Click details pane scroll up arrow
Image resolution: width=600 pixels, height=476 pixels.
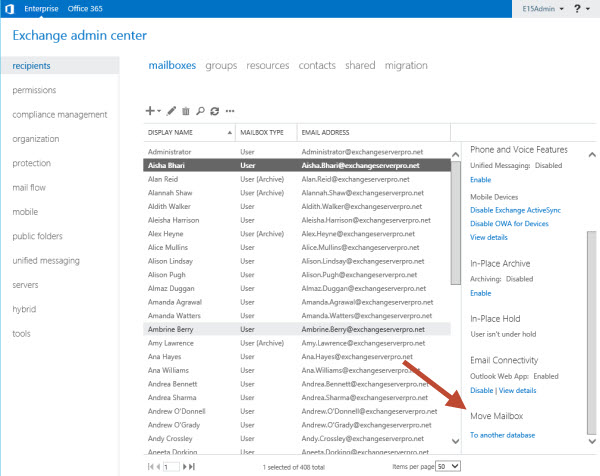point(592,155)
